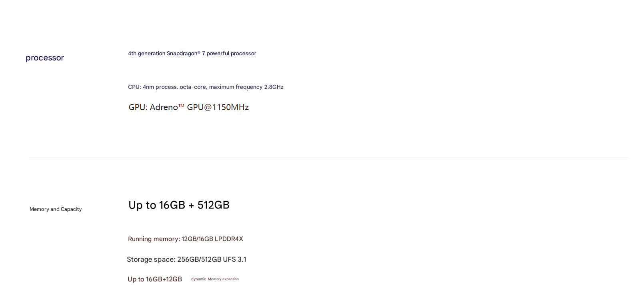Click the "Memory and Capacity" label
644x301 pixels.
click(x=56, y=209)
